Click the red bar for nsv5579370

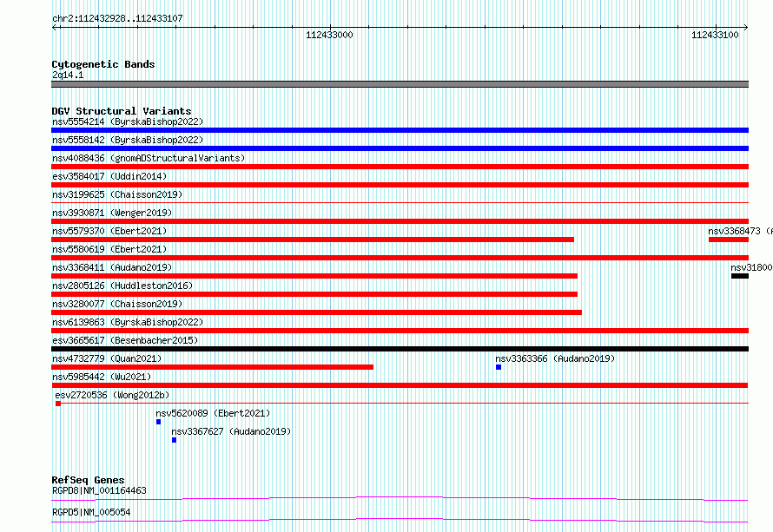point(313,240)
